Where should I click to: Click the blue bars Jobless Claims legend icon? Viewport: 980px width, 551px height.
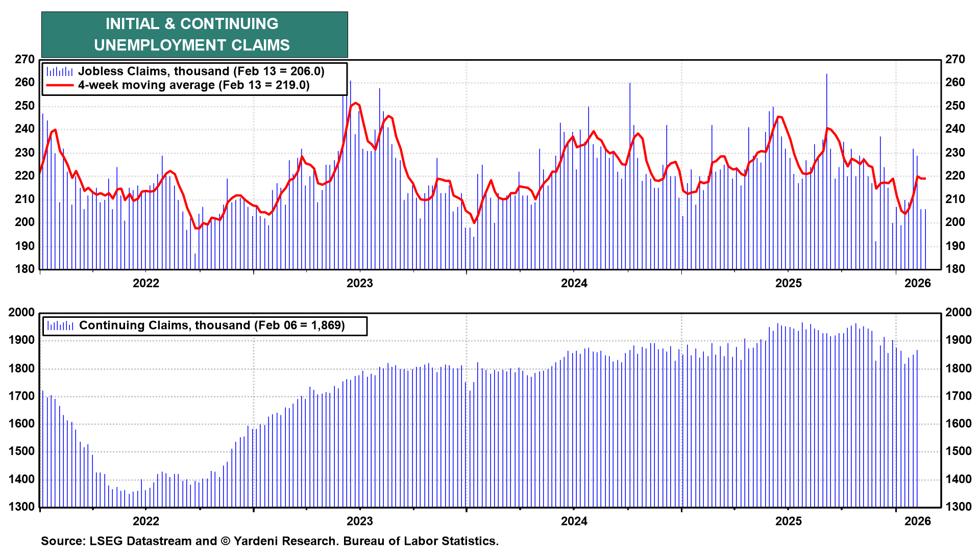(60, 71)
